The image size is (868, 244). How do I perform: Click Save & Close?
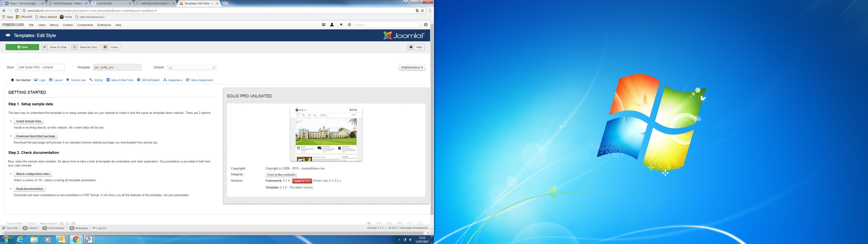coord(55,47)
